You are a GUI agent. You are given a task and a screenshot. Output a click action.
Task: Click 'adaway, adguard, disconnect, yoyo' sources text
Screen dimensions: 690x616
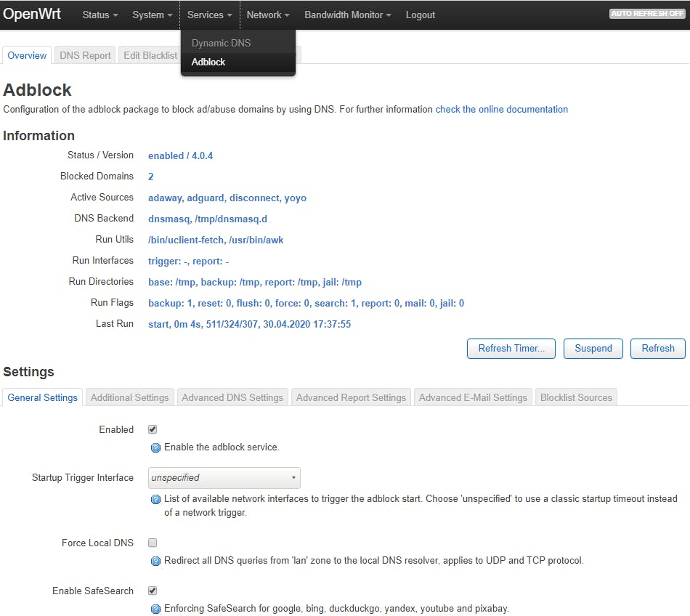click(x=227, y=198)
